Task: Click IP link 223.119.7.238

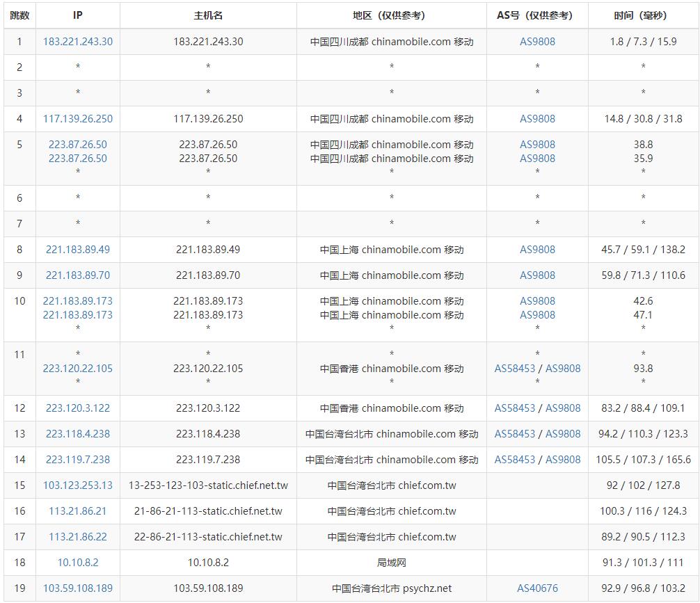Action: pos(78,460)
